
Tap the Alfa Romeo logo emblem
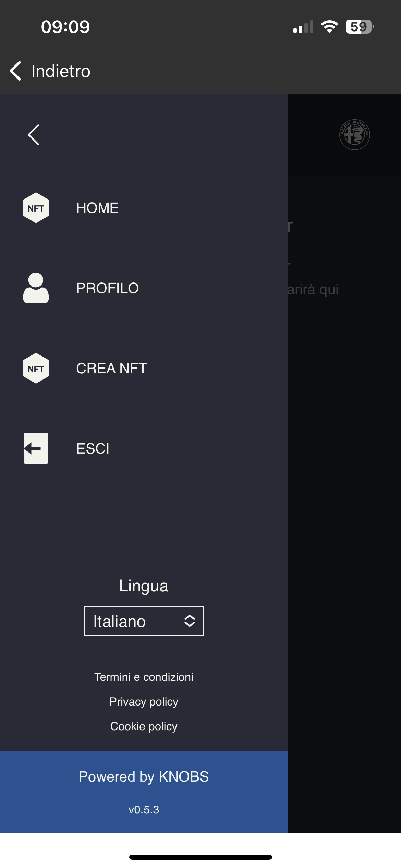point(354,135)
